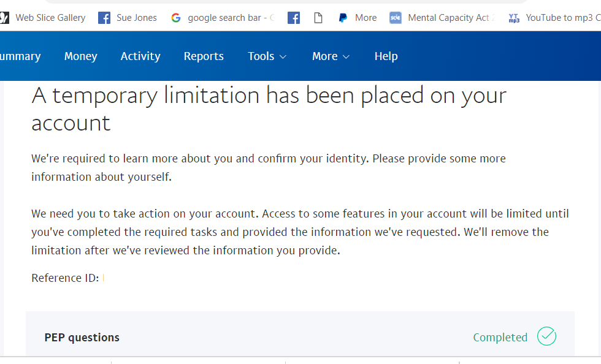
Task: Select the Money menu item
Action: click(x=80, y=56)
